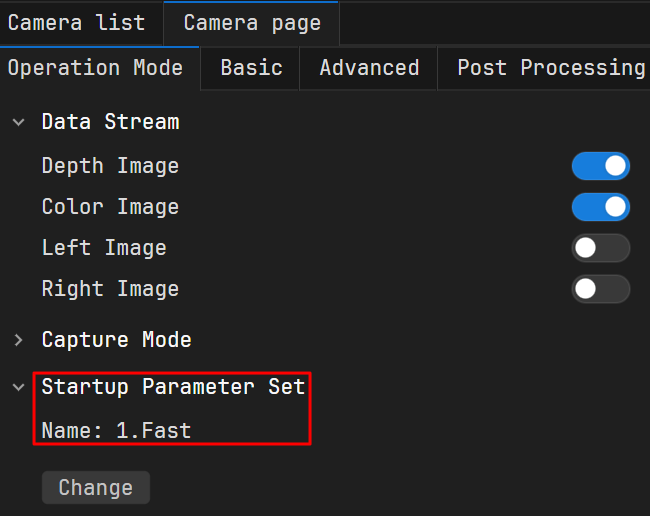Collapse the Data Stream chevron arrow
Viewport: 650px width, 516px height.
click(18, 122)
